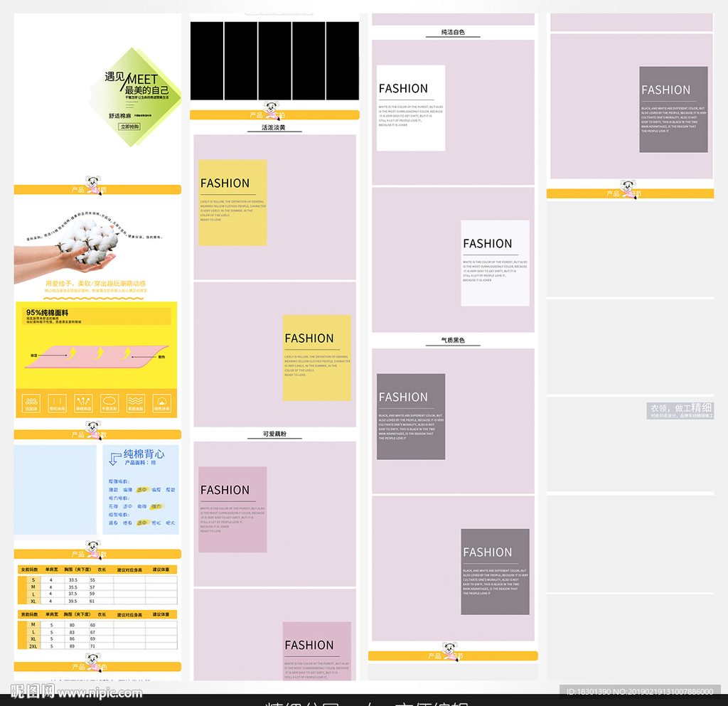Click the cloud-shaped feature icon
Viewport: 728px width, 706px height.
pos(109,403)
